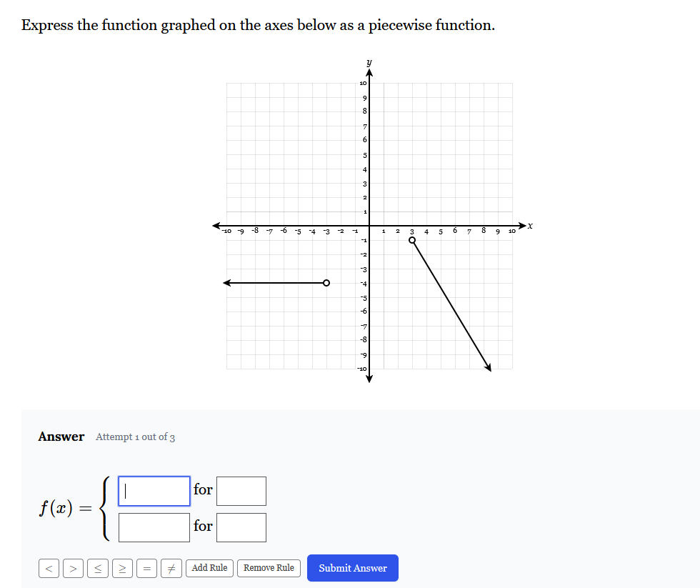This screenshot has height=588, width=700.
Task: Click the less-than operator button
Action: click(48, 568)
